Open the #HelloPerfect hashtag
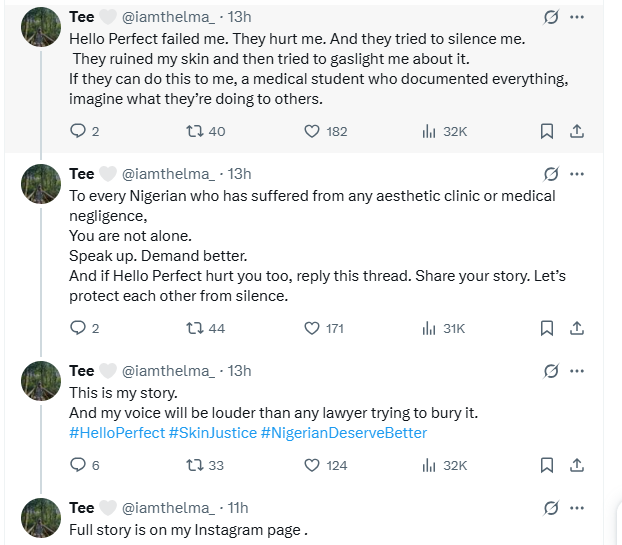The width and height of the screenshot is (622, 545). coord(117,433)
